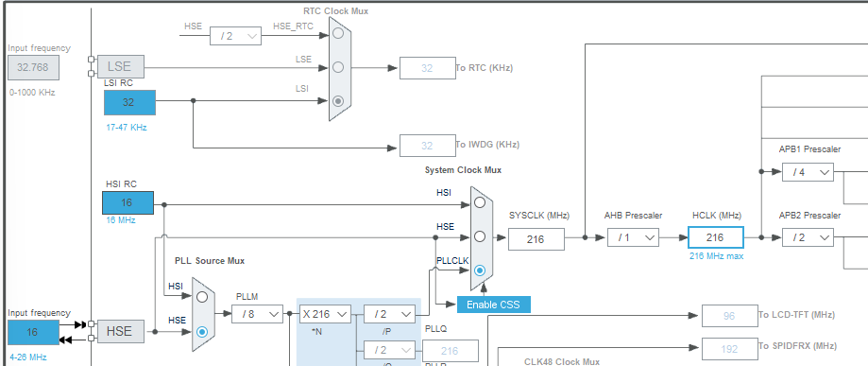Click the APB1 Prescaler label

pos(809,149)
